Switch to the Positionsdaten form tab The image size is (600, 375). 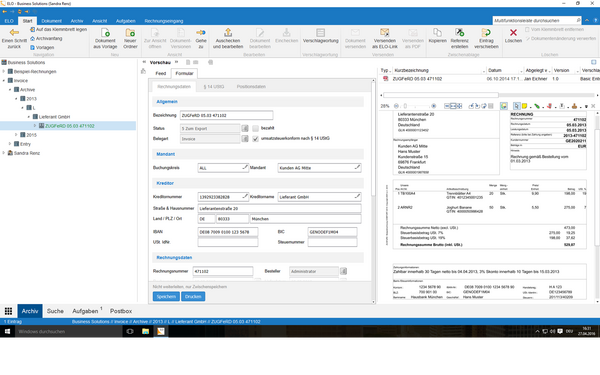click(x=251, y=86)
